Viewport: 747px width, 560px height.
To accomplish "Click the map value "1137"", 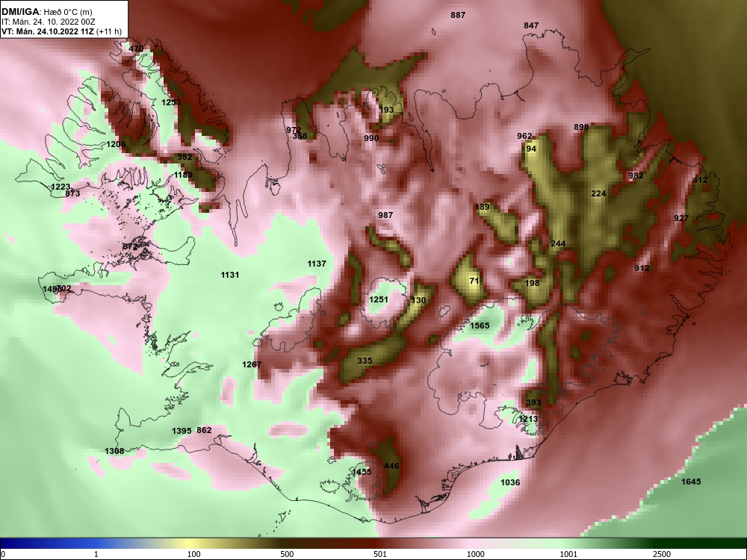I will tap(316, 264).
